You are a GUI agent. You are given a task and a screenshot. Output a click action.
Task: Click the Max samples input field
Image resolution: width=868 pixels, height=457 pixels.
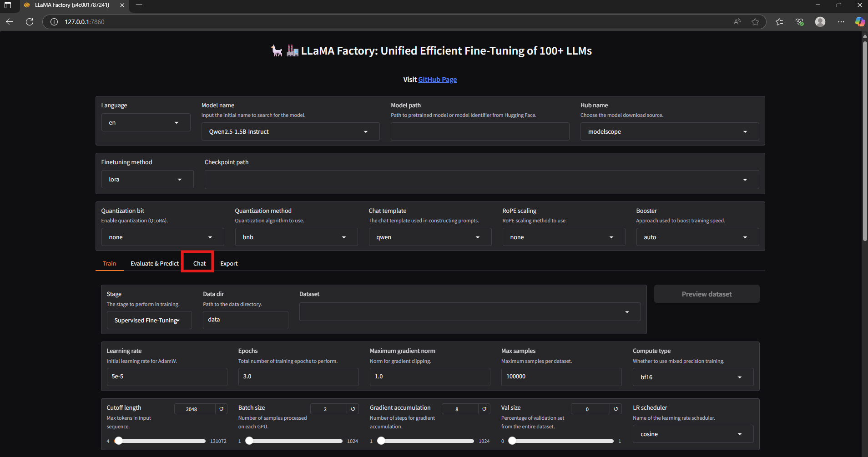point(561,377)
